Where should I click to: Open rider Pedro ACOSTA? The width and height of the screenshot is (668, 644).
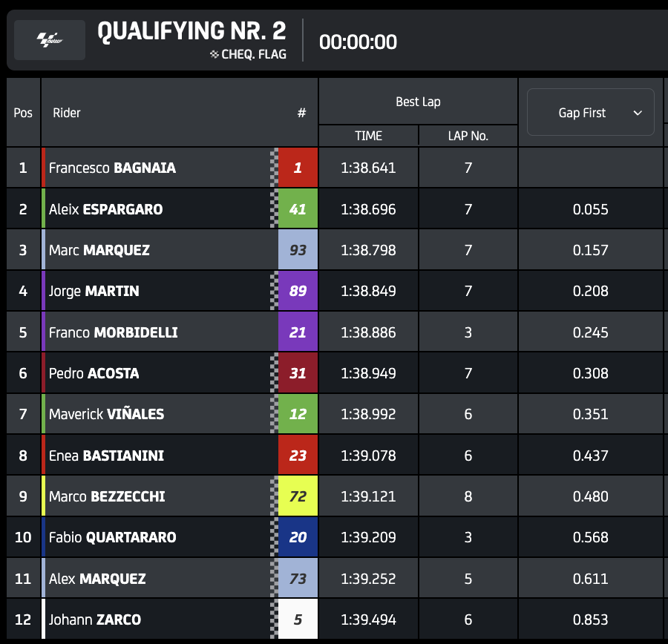coord(94,373)
